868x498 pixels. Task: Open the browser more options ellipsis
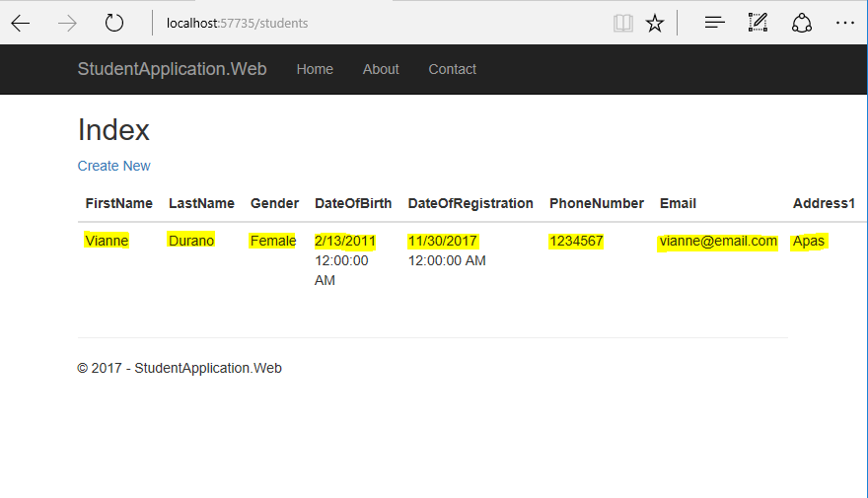844,23
